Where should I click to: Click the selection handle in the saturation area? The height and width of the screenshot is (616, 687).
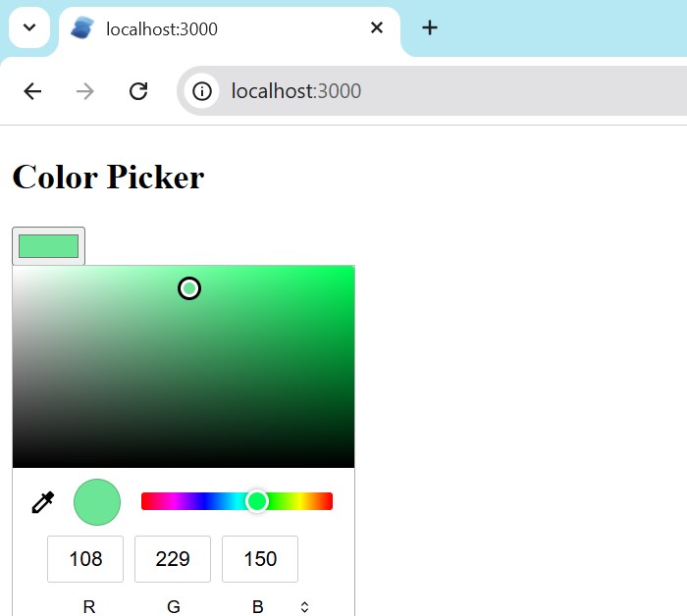[x=189, y=288]
